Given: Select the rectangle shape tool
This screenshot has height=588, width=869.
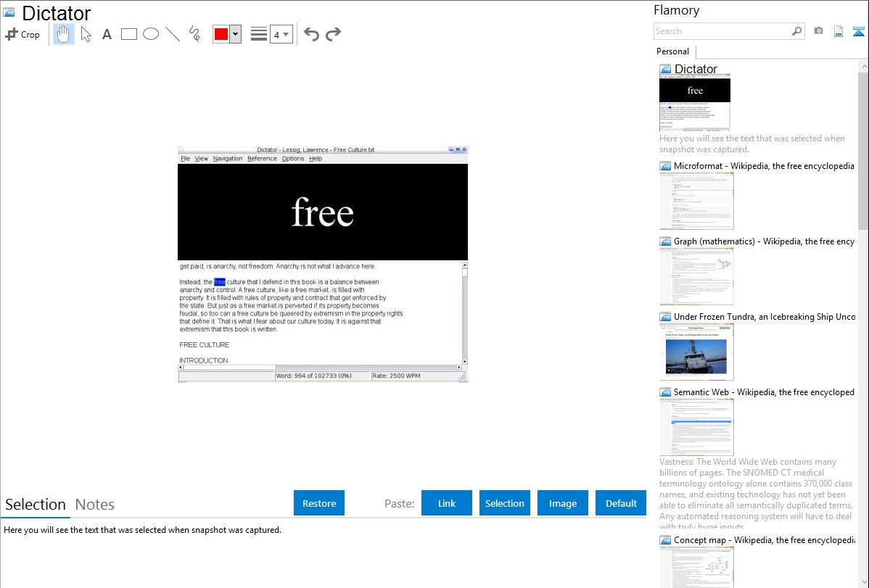Looking at the screenshot, I should tap(129, 34).
